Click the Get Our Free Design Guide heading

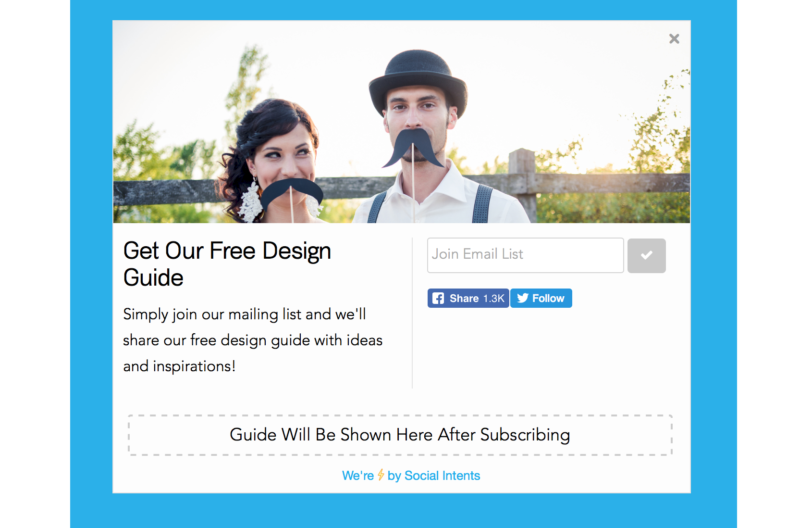(x=227, y=264)
